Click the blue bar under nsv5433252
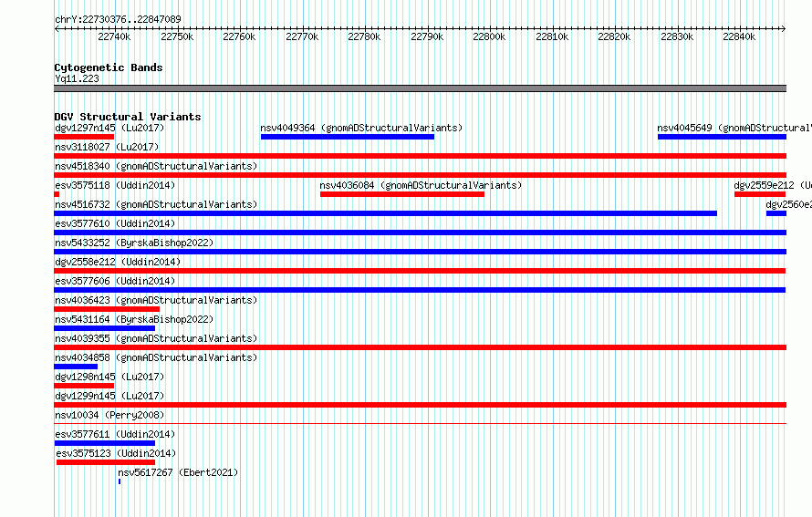The image size is (812, 517). click(x=420, y=252)
